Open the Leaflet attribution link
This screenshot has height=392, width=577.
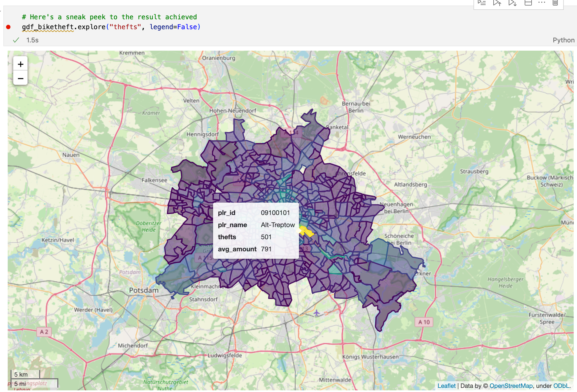[x=446, y=386]
